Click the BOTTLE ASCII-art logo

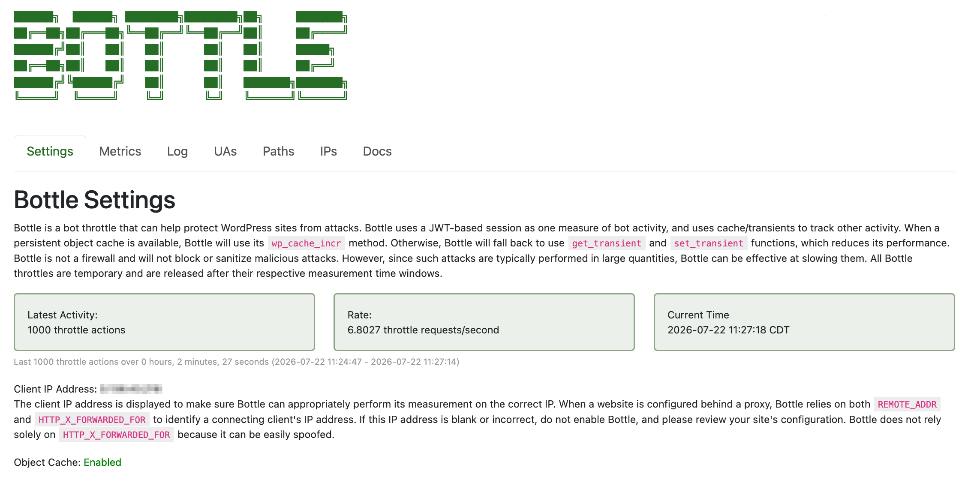(180, 55)
